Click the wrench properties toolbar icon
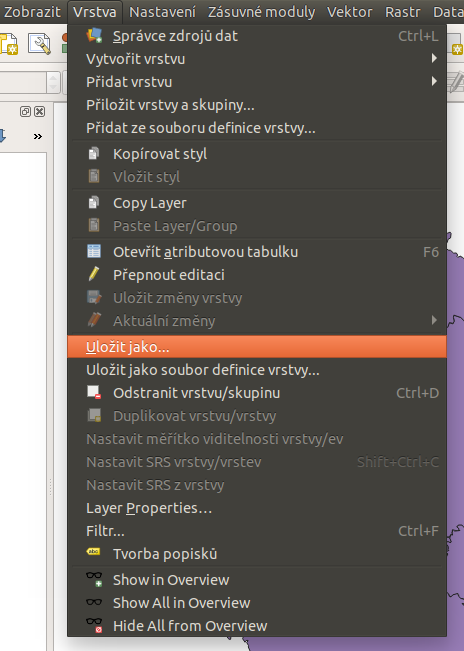This screenshot has height=651, width=464. (39, 44)
